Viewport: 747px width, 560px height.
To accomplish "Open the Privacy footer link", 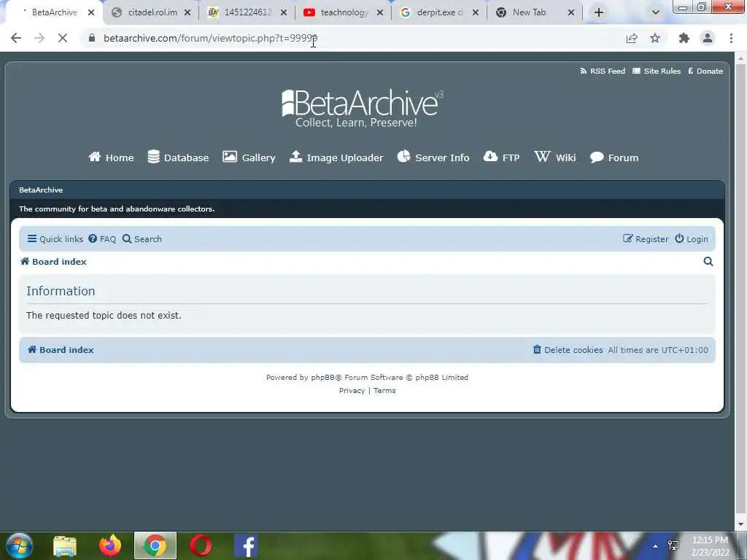I will tap(352, 391).
